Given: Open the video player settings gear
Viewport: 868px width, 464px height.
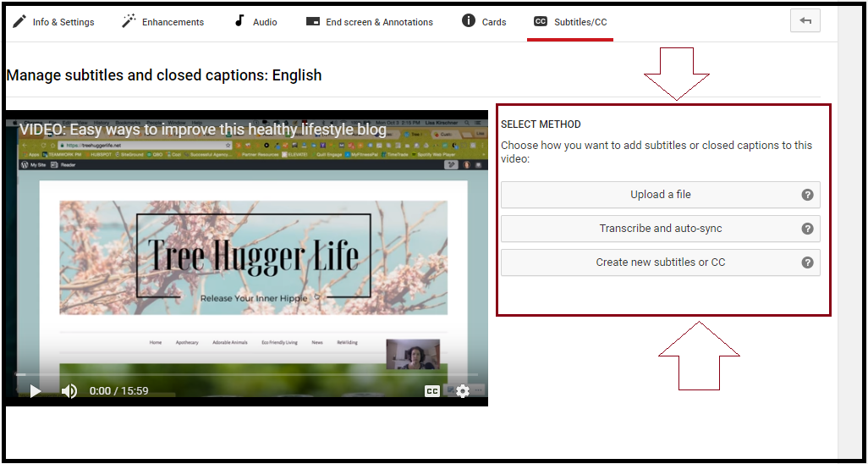Looking at the screenshot, I should pos(462,391).
